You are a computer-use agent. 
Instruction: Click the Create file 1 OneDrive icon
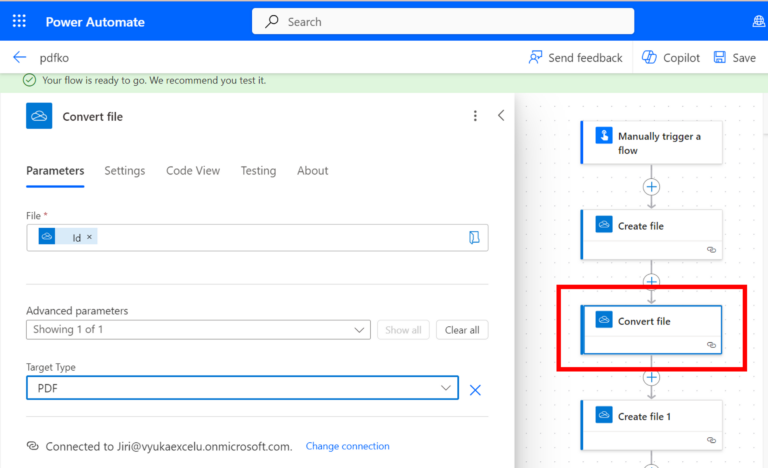click(x=604, y=415)
